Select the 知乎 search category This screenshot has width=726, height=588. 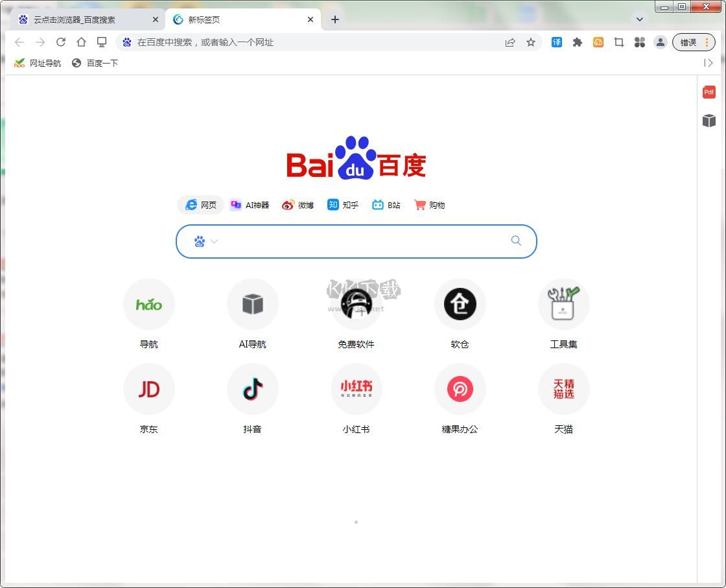tap(342, 205)
